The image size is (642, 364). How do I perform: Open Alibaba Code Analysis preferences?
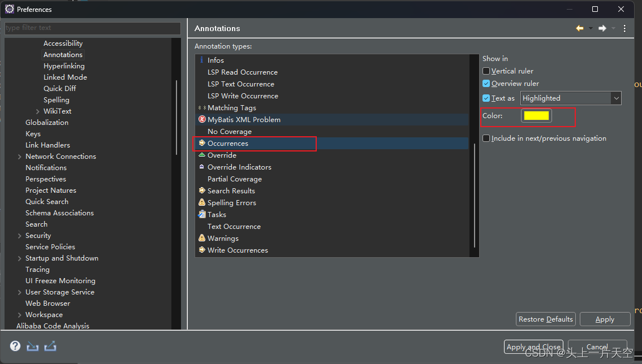[x=53, y=326]
